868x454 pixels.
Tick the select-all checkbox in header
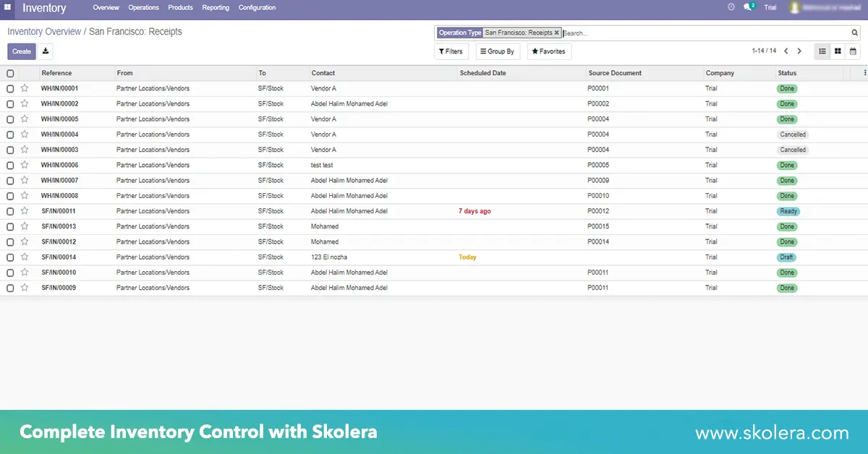coord(10,73)
